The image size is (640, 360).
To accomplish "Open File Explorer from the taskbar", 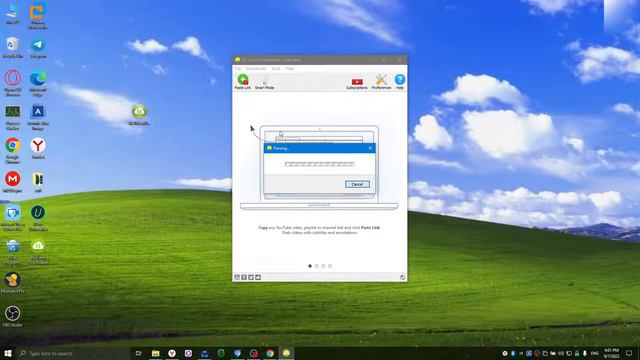I will pos(156,353).
